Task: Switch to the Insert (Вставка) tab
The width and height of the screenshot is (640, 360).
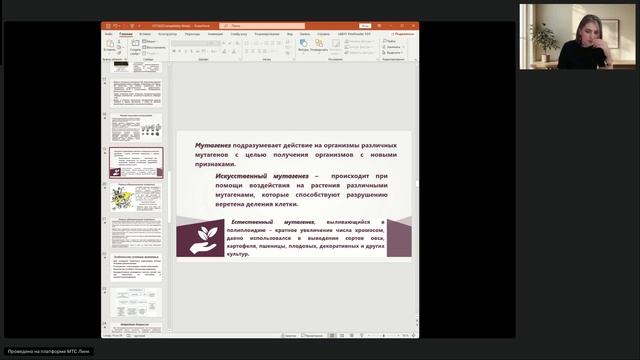Action: click(x=144, y=34)
